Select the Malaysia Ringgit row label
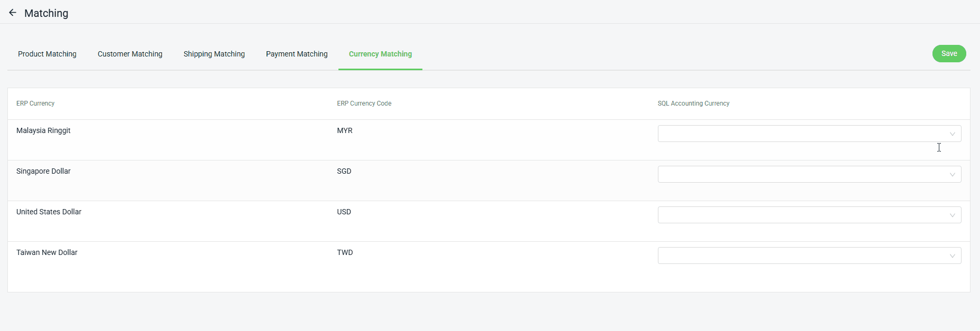The image size is (980, 331). coord(43,130)
